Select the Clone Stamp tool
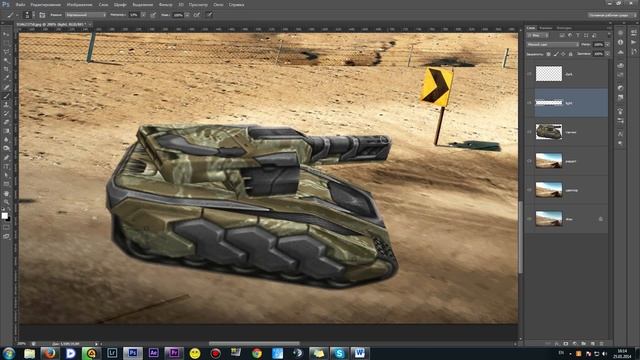Screen dimensions: 640x360 click(6, 104)
